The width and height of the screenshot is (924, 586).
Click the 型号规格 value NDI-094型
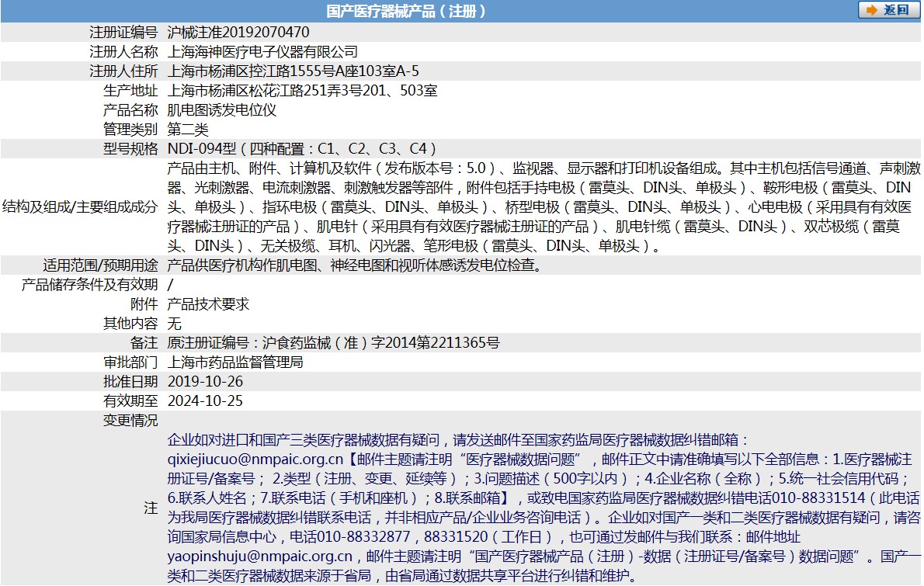click(202, 148)
